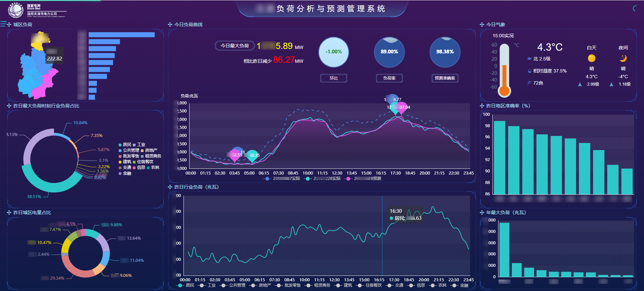Click the longest blue bar in 城区负荷 chart
Image resolution: width=644 pixels, height=291 pixels.
(x=121, y=35)
